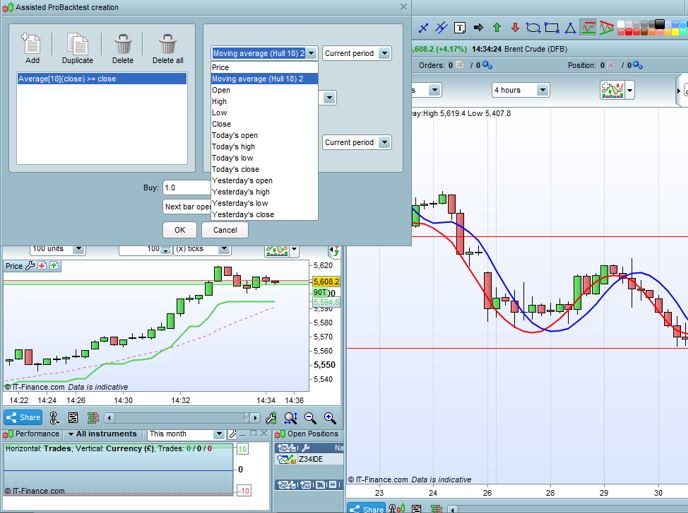Choose Low from the dropdown list
This screenshot has height=513, width=688.
pos(264,113)
